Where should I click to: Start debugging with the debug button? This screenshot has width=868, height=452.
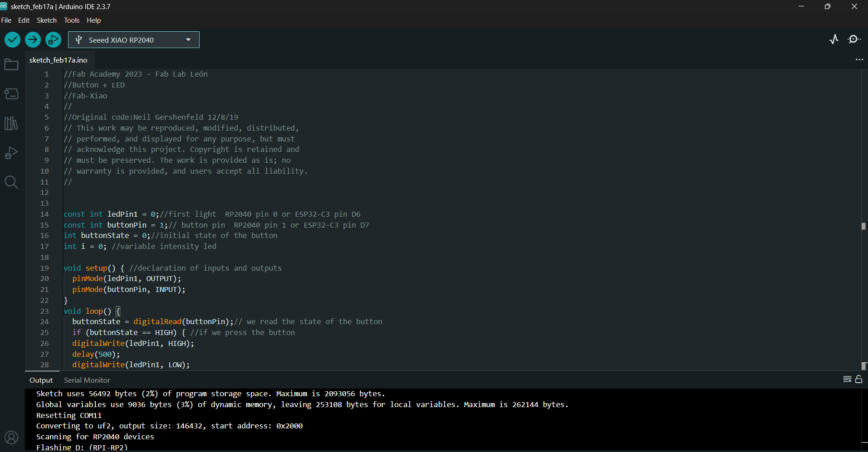pos(53,40)
